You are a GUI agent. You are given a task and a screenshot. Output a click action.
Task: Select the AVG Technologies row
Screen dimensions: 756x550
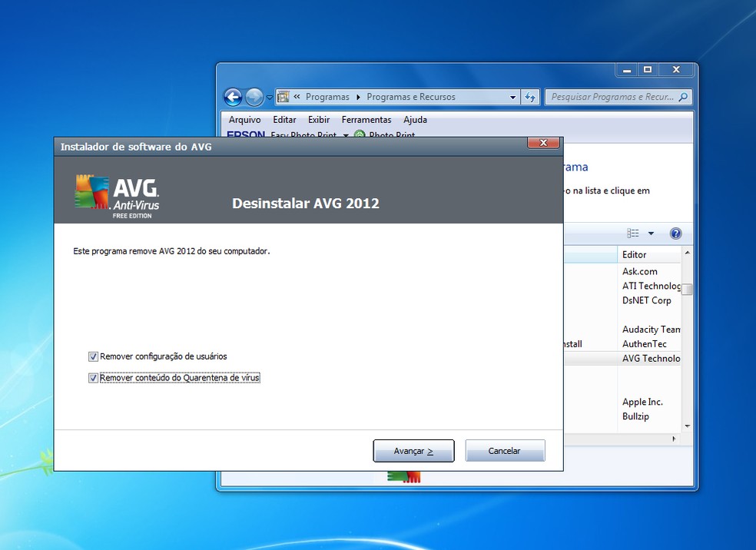pyautogui.click(x=651, y=358)
